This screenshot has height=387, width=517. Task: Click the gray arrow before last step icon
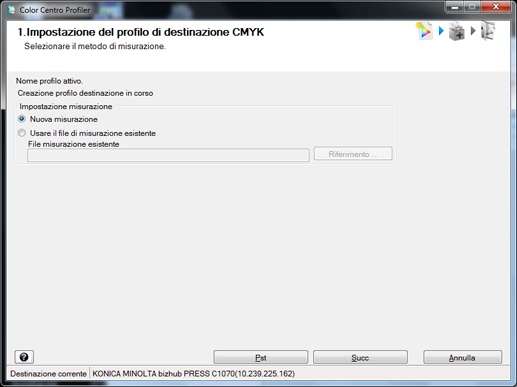point(473,31)
